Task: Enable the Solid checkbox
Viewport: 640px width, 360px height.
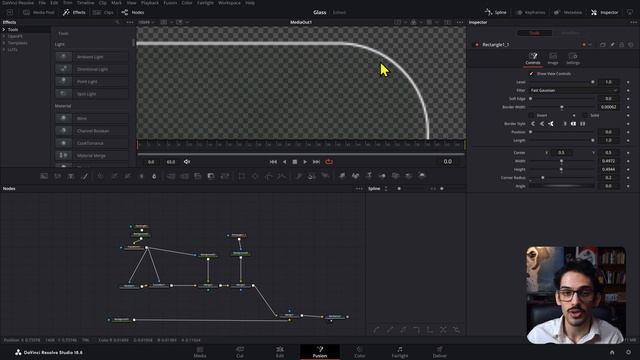Action: (x=585, y=116)
